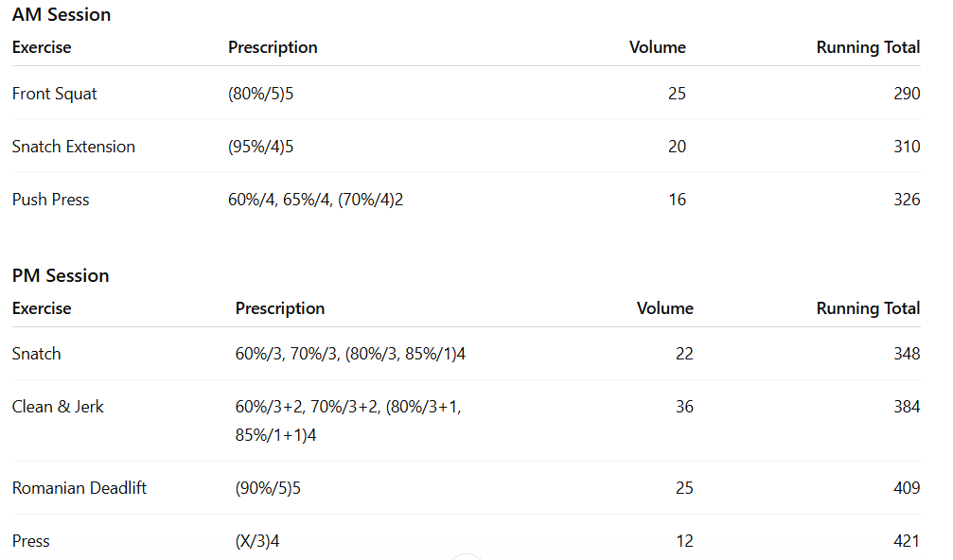Click the PM Session Volume column header
Image resolution: width=953 pixels, height=560 pixels.
[x=664, y=308]
